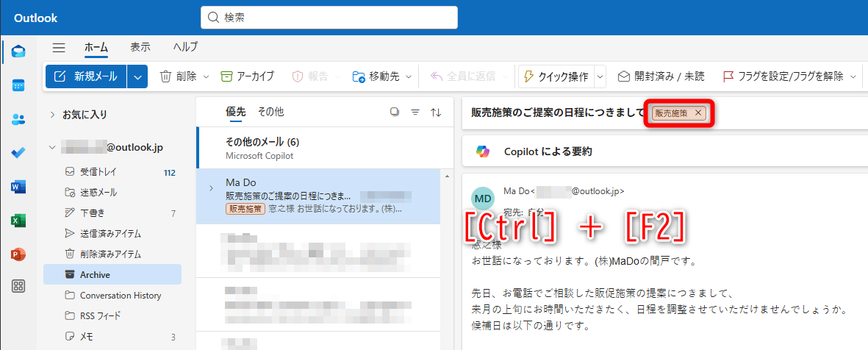Collapse the outlook.jp account tree

coord(53,147)
